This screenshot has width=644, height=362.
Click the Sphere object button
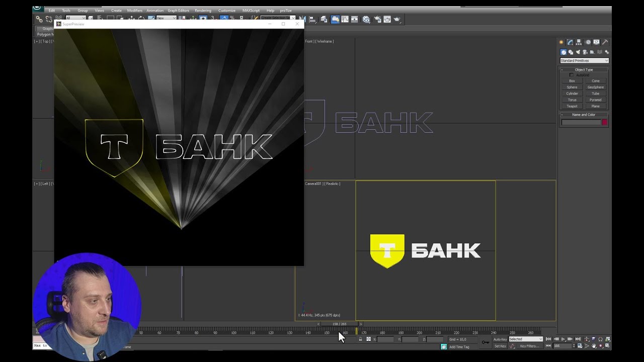(572, 87)
